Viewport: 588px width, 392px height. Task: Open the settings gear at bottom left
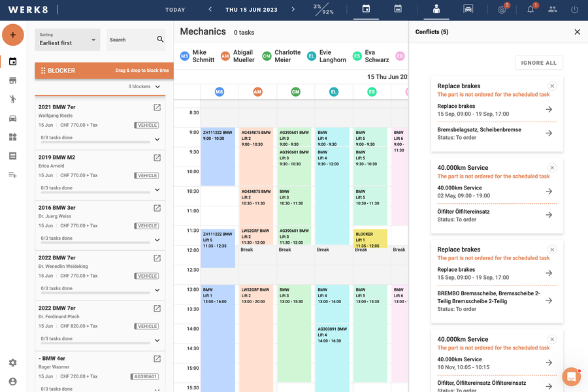[12, 363]
